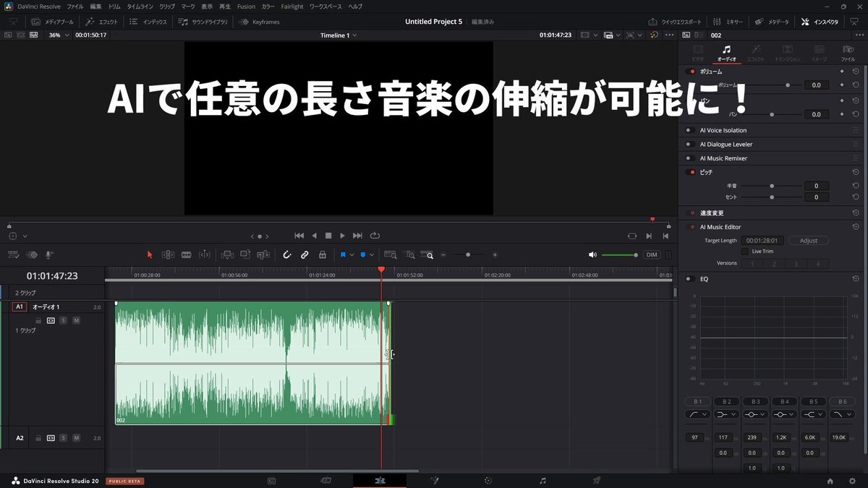Add a blue flag to the clip

(343, 254)
